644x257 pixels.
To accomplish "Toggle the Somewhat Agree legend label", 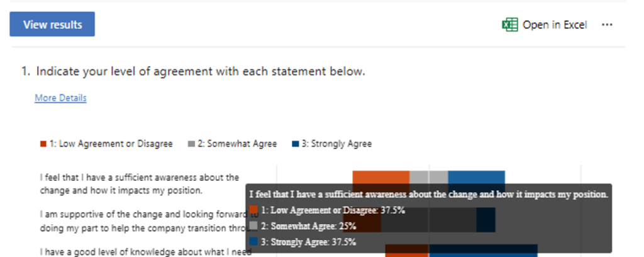I will [237, 144].
